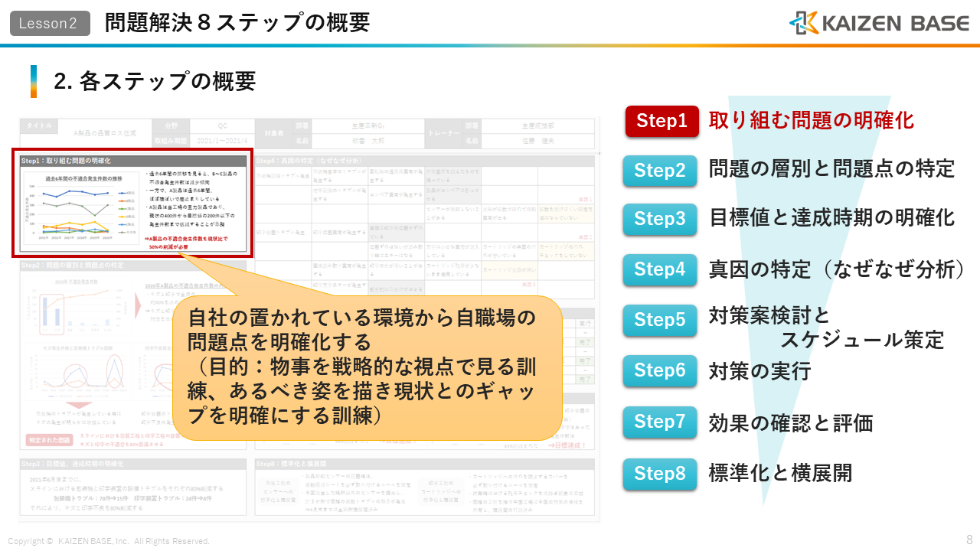This screenshot has width=980, height=551.
Task: Click the orange callout explanation text
Action: pos(363,366)
